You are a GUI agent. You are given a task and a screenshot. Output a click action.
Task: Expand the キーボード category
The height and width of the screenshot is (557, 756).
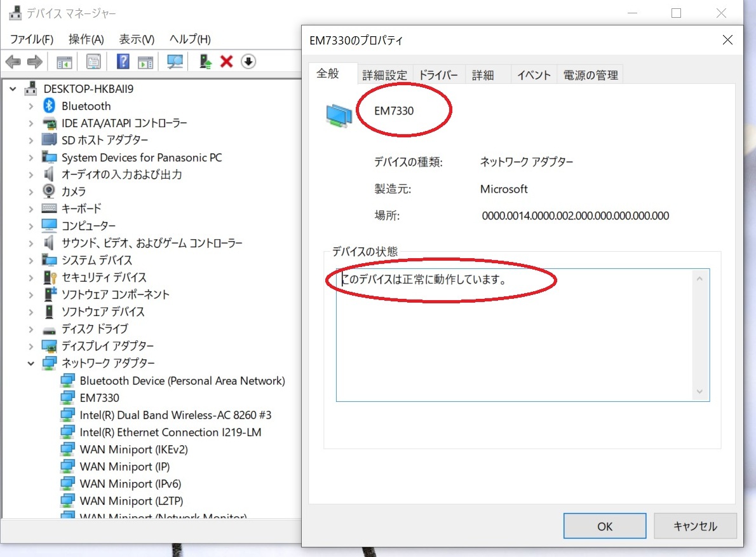(31, 209)
